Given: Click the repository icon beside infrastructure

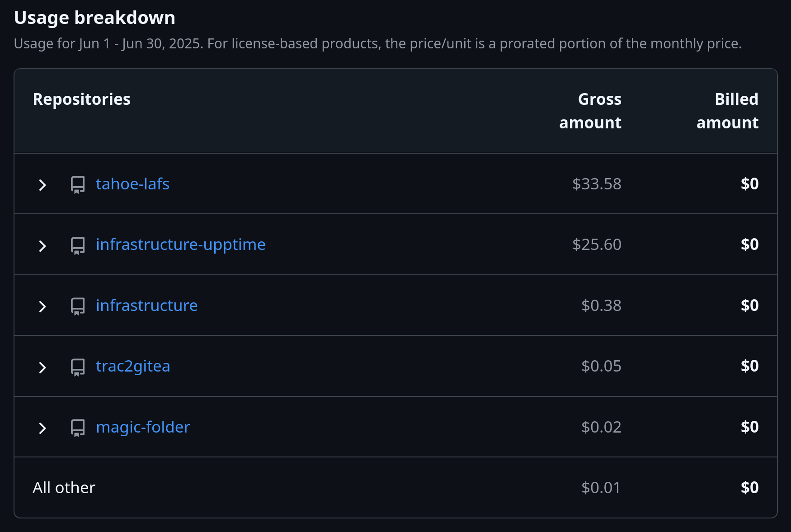Looking at the screenshot, I should tap(78, 306).
